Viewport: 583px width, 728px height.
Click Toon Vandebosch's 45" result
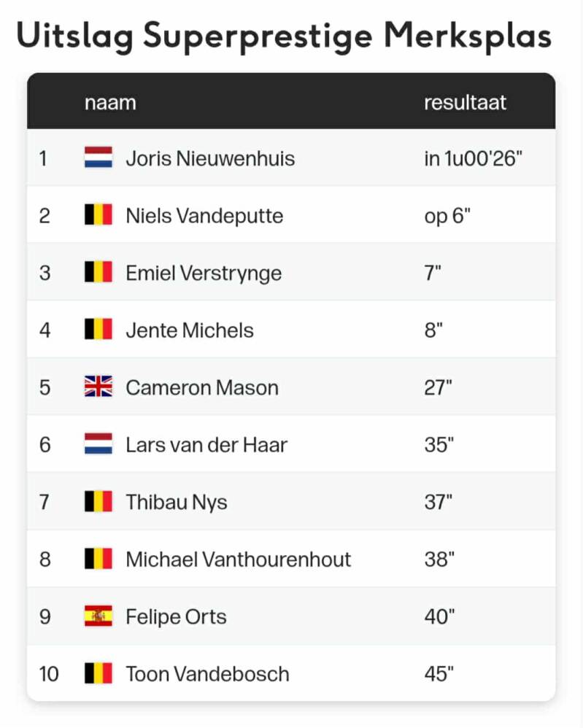pos(439,673)
